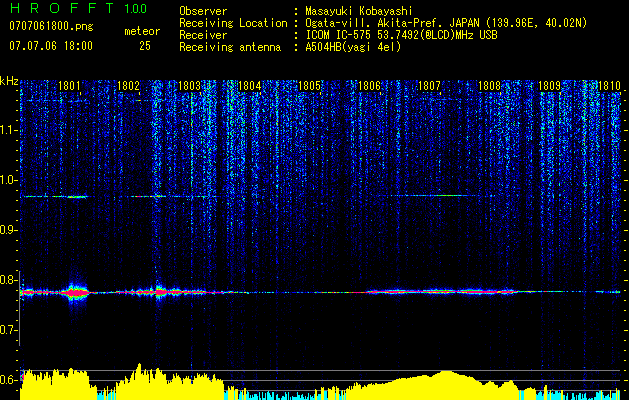The width and height of the screenshot is (629, 400).
Task: Click the 1803 time marker
Action: tap(189, 85)
